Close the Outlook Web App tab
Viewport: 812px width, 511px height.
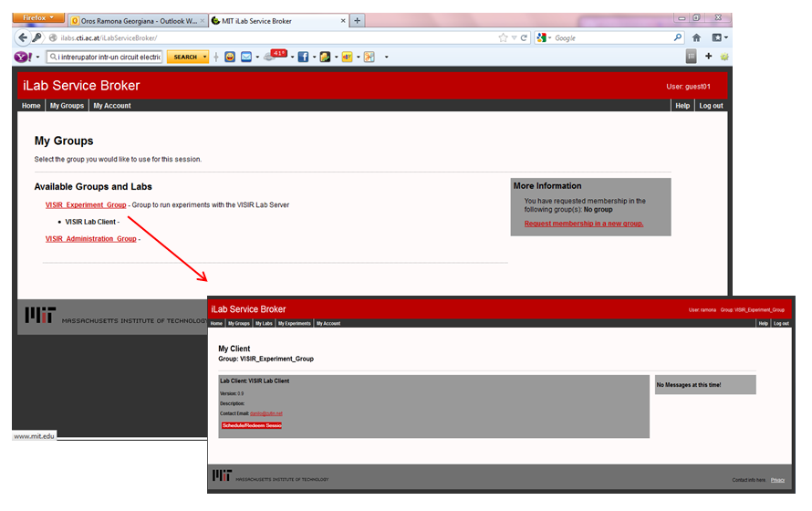[x=203, y=21]
